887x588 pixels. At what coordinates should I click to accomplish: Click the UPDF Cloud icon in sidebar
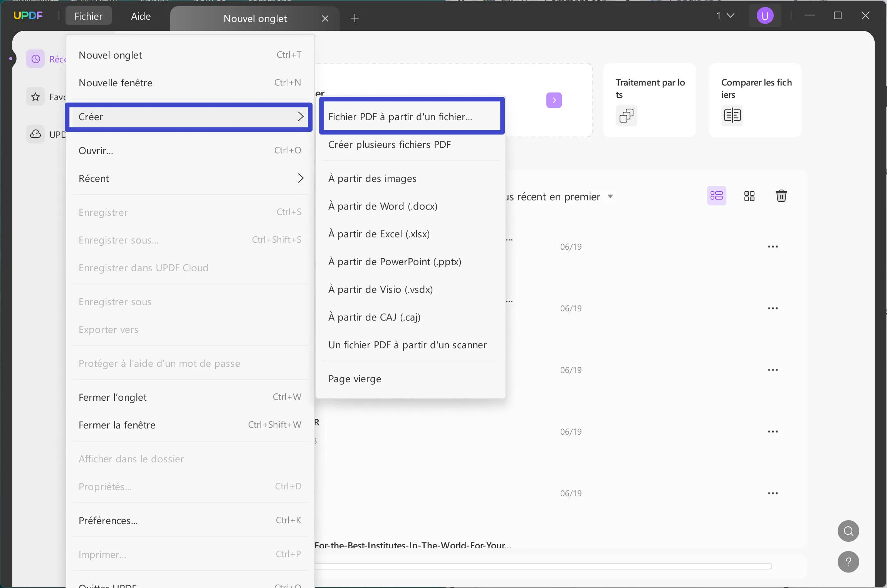coord(35,134)
